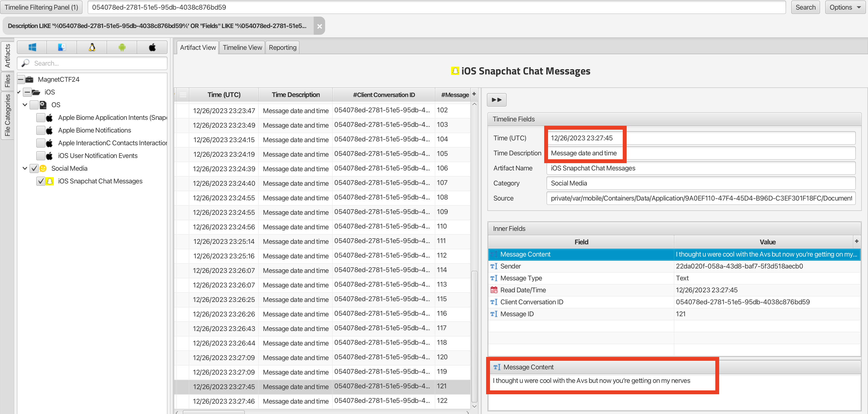Select the message 102 row
This screenshot has height=414, width=868.
click(x=322, y=111)
